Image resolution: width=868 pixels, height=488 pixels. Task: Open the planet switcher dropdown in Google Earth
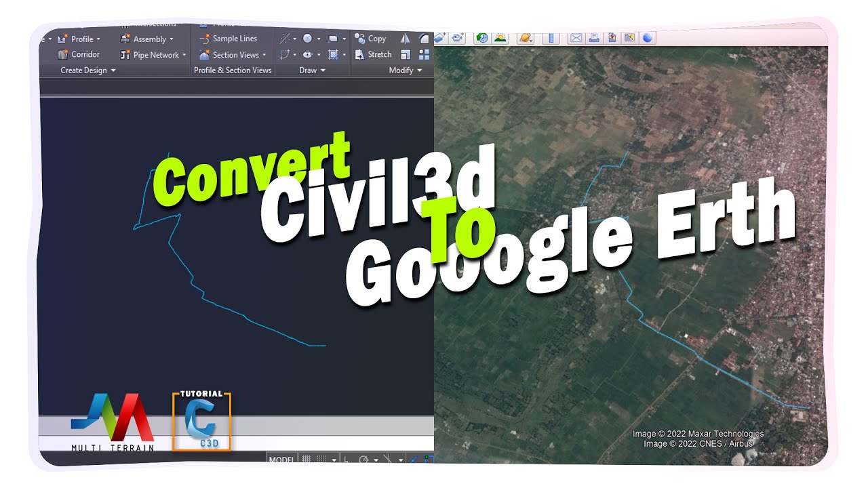tap(526, 38)
